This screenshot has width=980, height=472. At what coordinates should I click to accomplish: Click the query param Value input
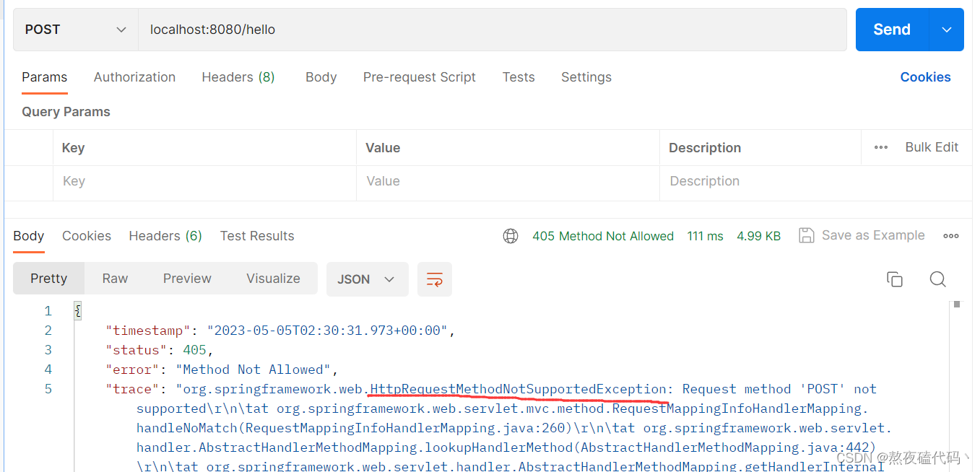508,182
